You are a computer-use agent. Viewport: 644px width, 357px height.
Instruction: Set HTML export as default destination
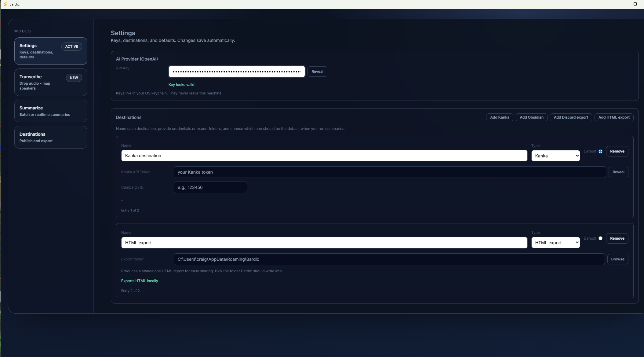tap(600, 238)
